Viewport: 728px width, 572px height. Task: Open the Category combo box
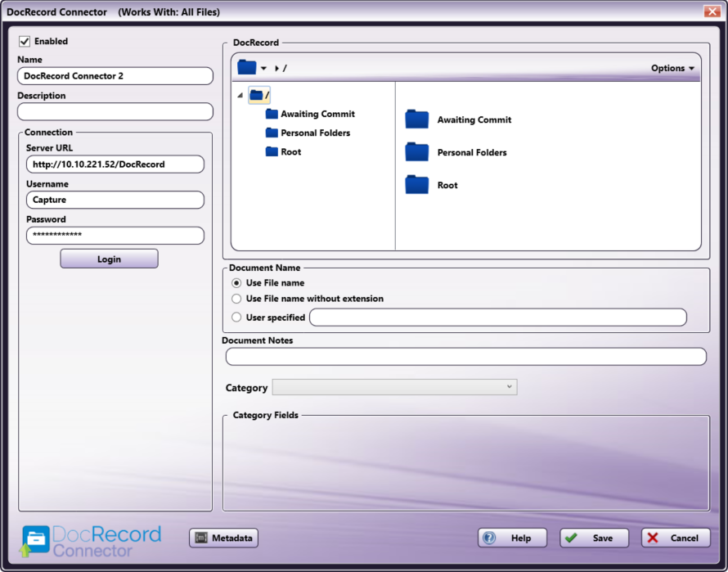coord(394,387)
